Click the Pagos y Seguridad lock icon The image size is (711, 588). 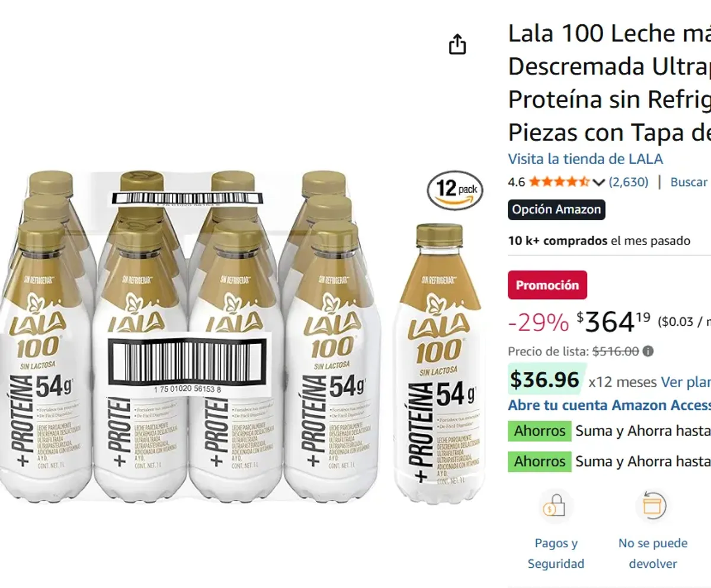[x=555, y=506]
